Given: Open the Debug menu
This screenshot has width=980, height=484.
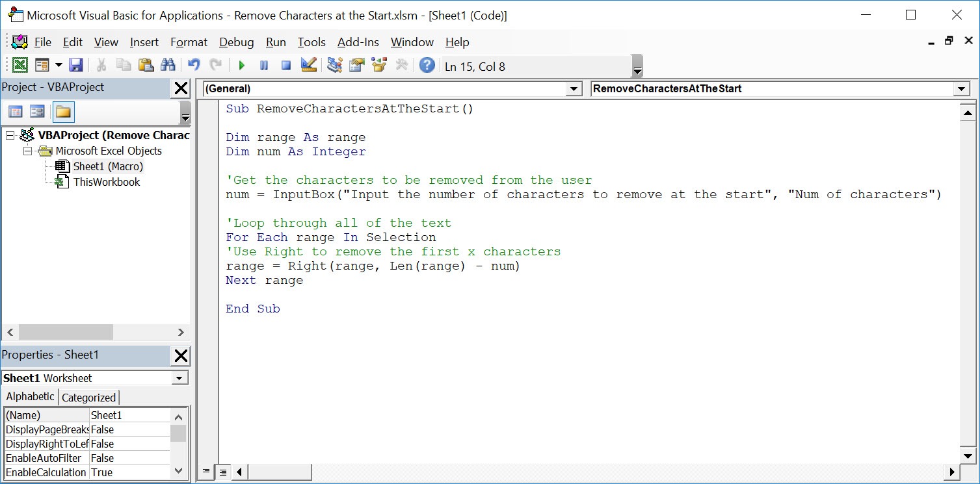Looking at the screenshot, I should tap(237, 42).
